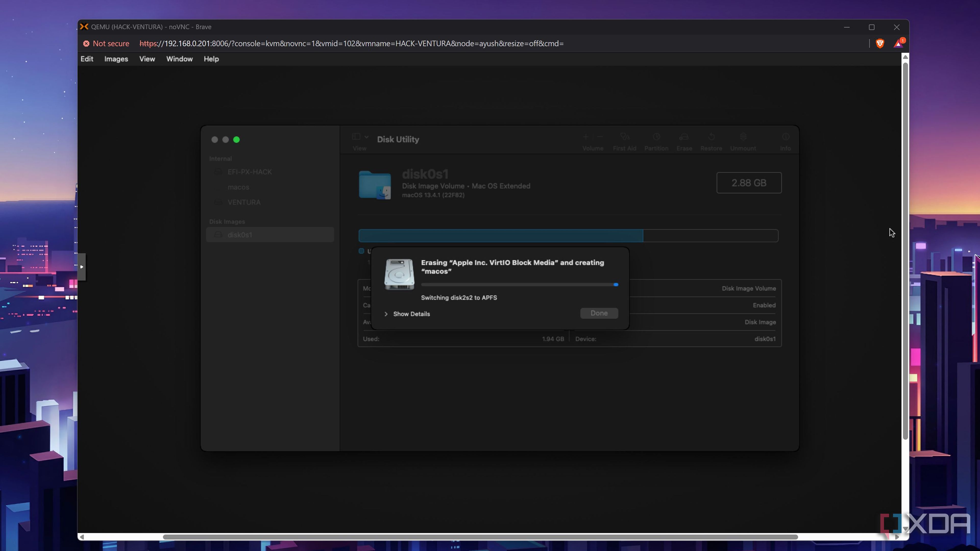Open the Window menu
980x551 pixels.
179,59
